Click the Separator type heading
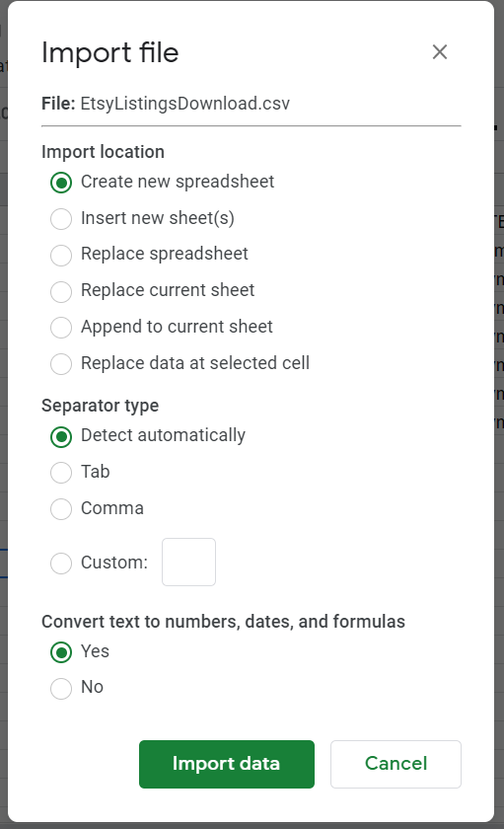The height and width of the screenshot is (829, 504). [100, 406]
